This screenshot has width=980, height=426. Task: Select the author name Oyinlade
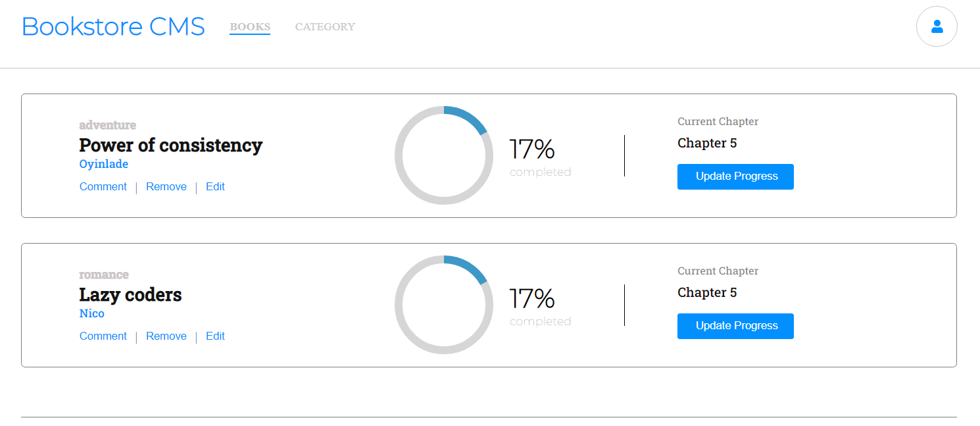click(104, 164)
